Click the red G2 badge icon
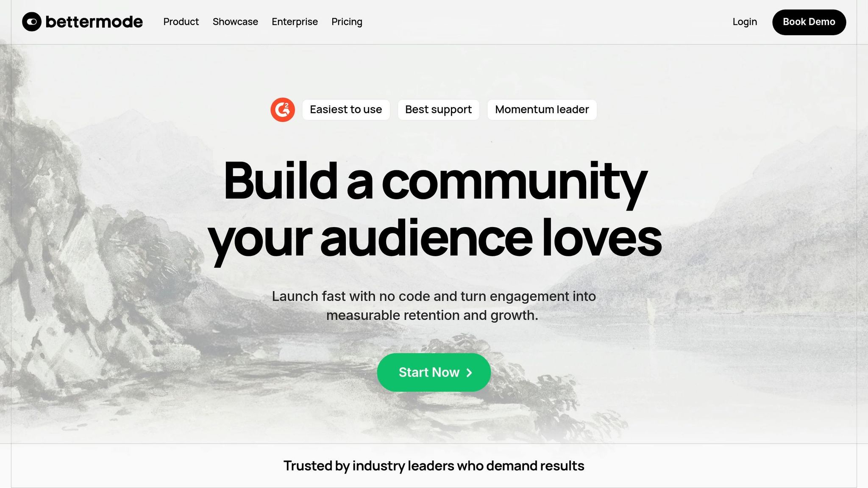This screenshot has height=488, width=868. pyautogui.click(x=283, y=110)
